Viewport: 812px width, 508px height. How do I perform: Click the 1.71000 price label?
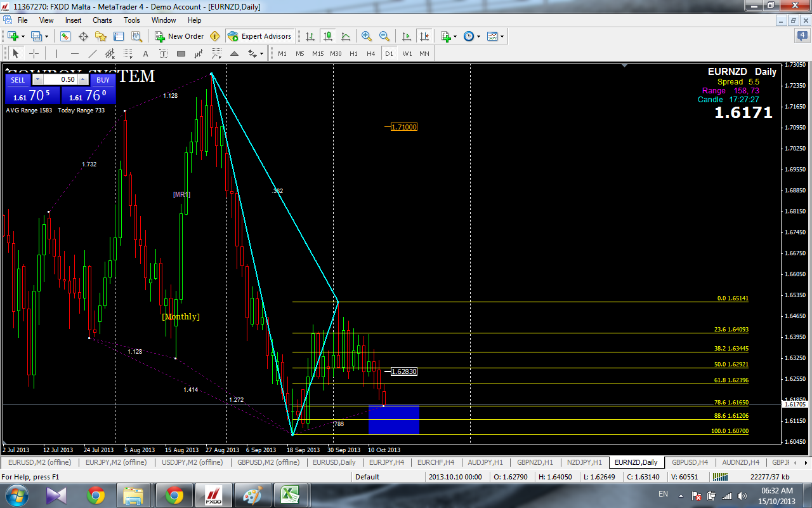click(x=404, y=127)
